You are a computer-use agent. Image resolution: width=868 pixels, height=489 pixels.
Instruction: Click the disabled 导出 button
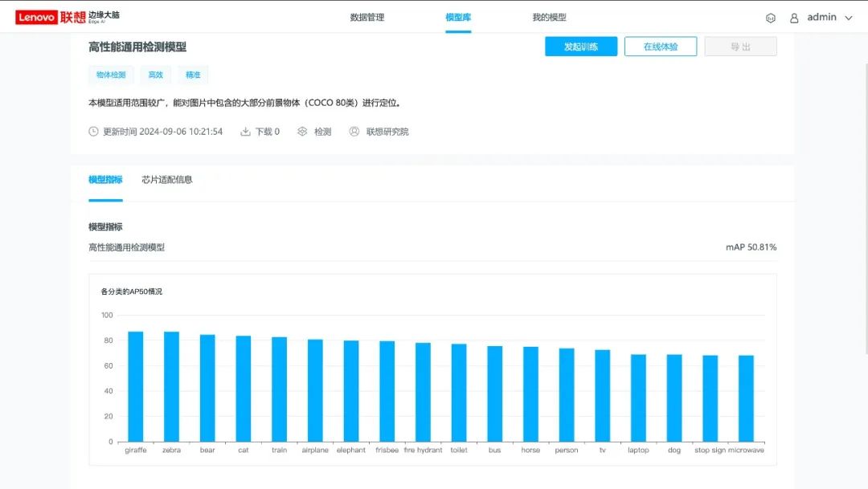(x=740, y=47)
